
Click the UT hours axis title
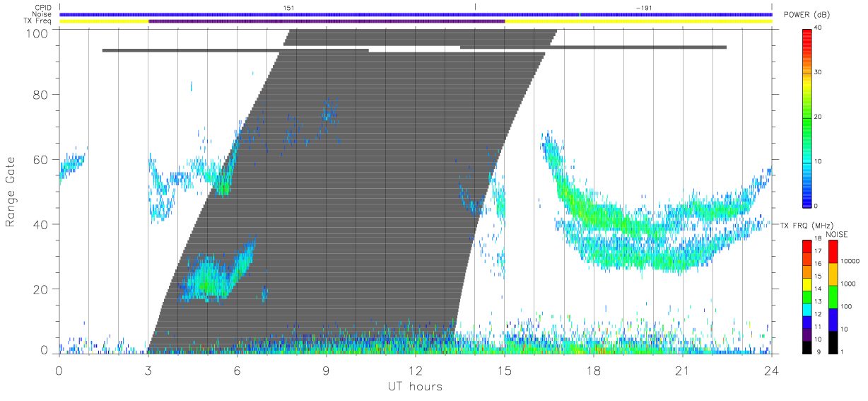click(x=415, y=386)
